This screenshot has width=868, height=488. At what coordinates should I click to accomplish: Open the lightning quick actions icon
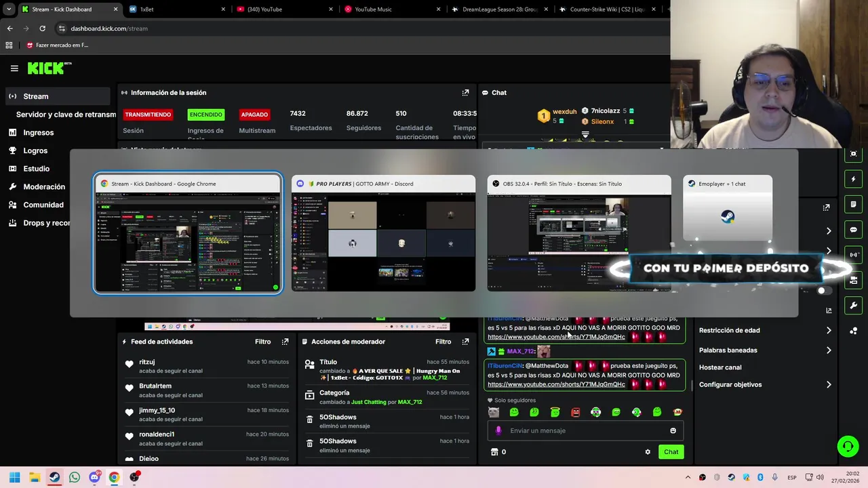pyautogui.click(x=854, y=180)
